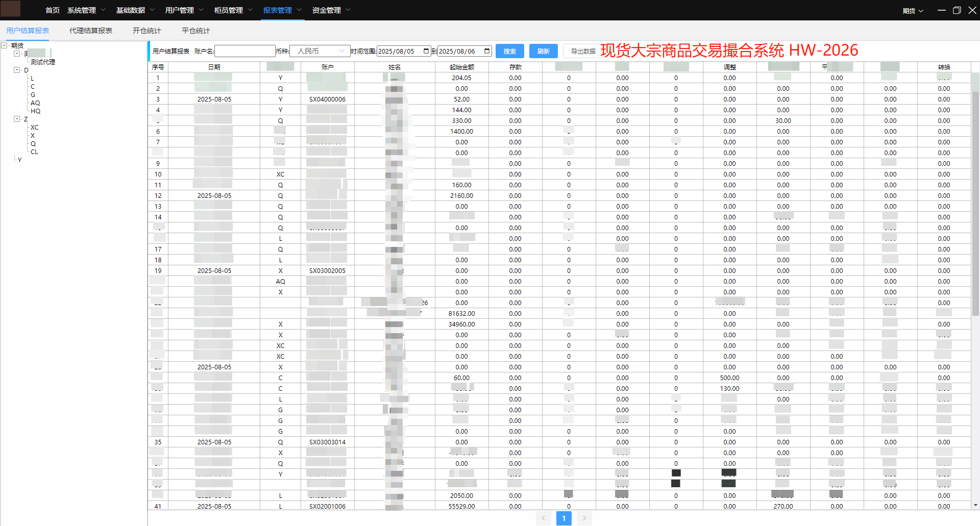
Task: Click the 存款 column header
Action: pyautogui.click(x=516, y=67)
